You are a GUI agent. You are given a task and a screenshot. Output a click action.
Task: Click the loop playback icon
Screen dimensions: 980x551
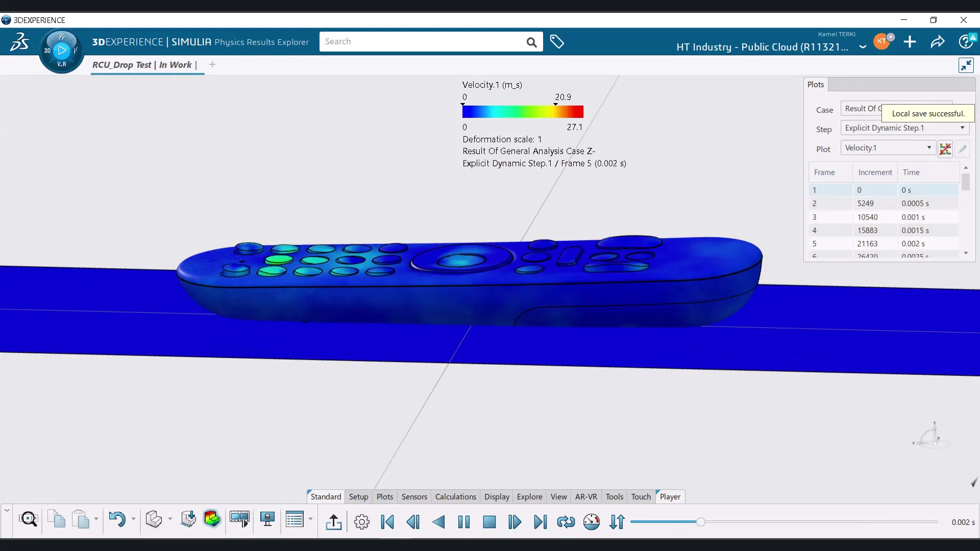click(x=566, y=521)
